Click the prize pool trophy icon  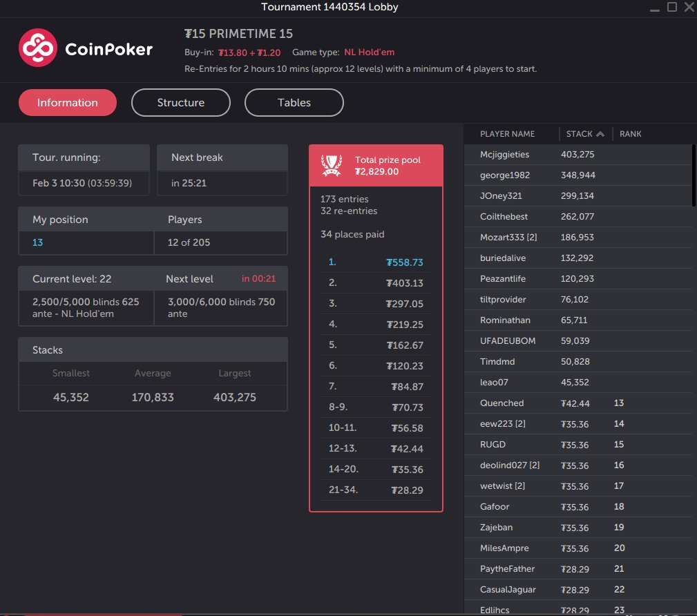tap(332, 165)
